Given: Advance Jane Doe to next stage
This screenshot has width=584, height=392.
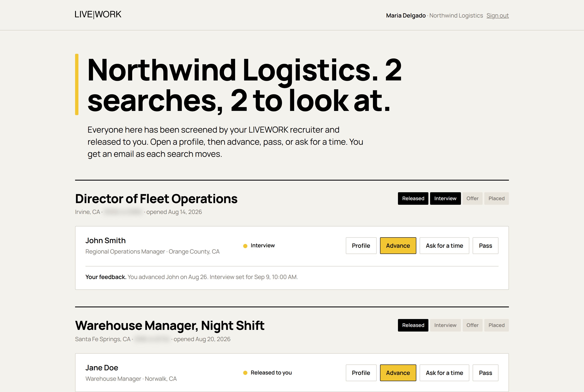Looking at the screenshot, I should pyautogui.click(x=398, y=373).
